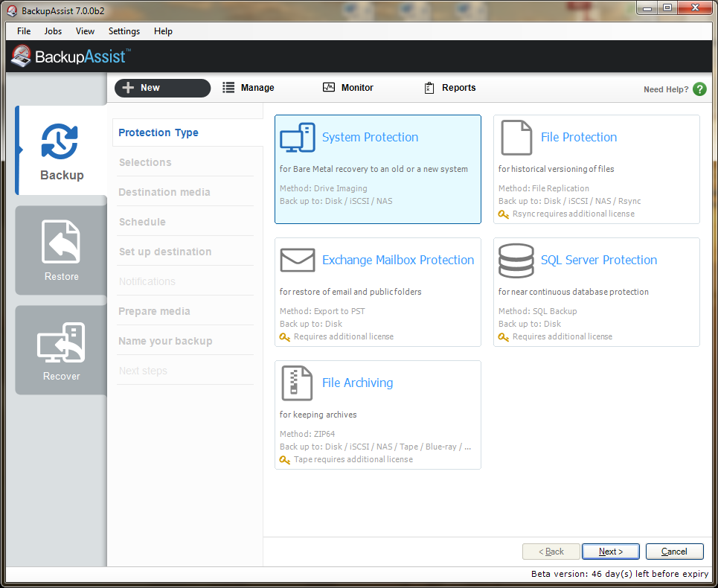Open the Settings menu
Screen dimensions: 718x588
tap(124, 31)
